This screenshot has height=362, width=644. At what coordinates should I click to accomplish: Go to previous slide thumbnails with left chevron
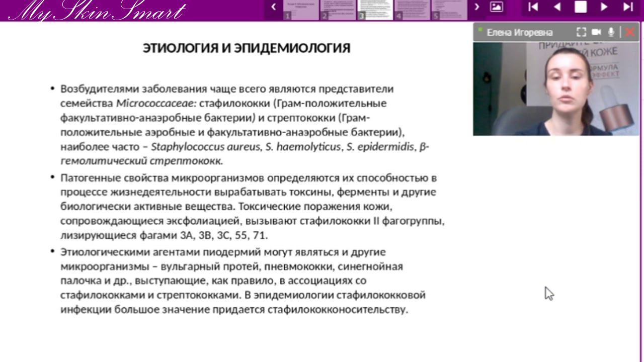coord(274,7)
